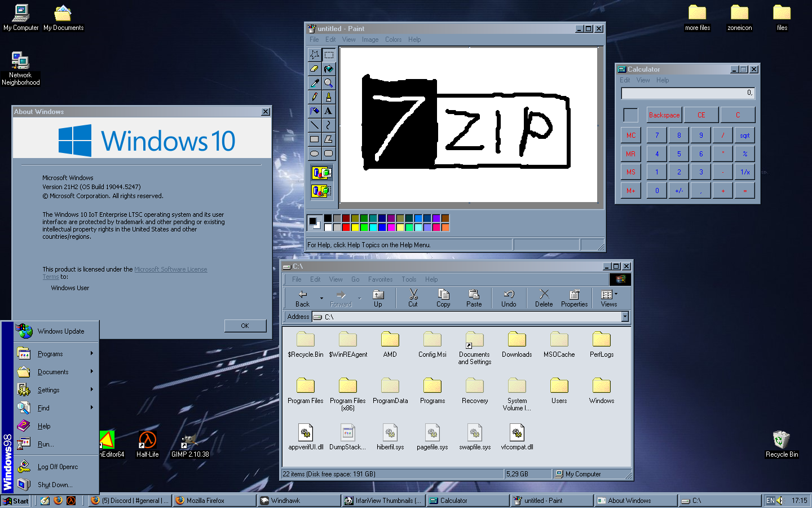Image resolution: width=812 pixels, height=508 pixels.
Task: Open Tools menu in C:\ window
Action: [409, 279]
